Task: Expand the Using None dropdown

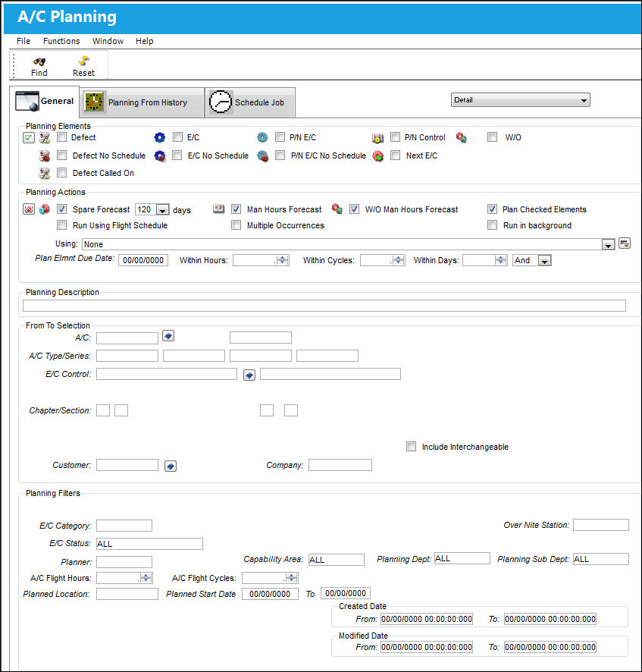Action: pos(608,244)
